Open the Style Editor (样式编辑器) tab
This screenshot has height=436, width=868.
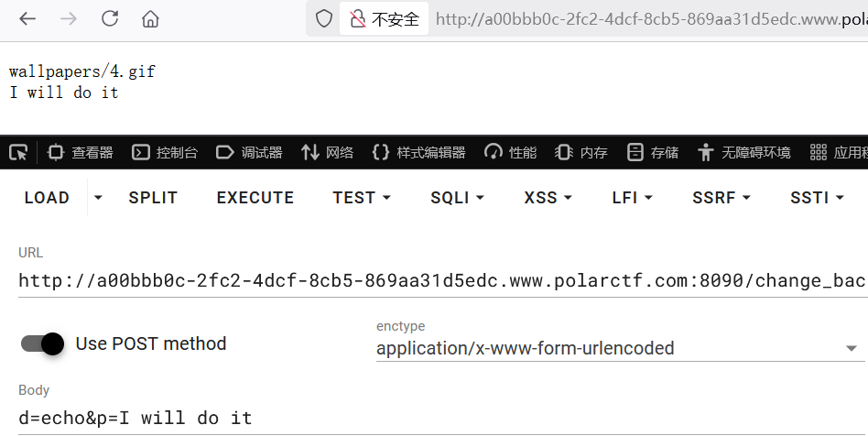click(x=419, y=152)
